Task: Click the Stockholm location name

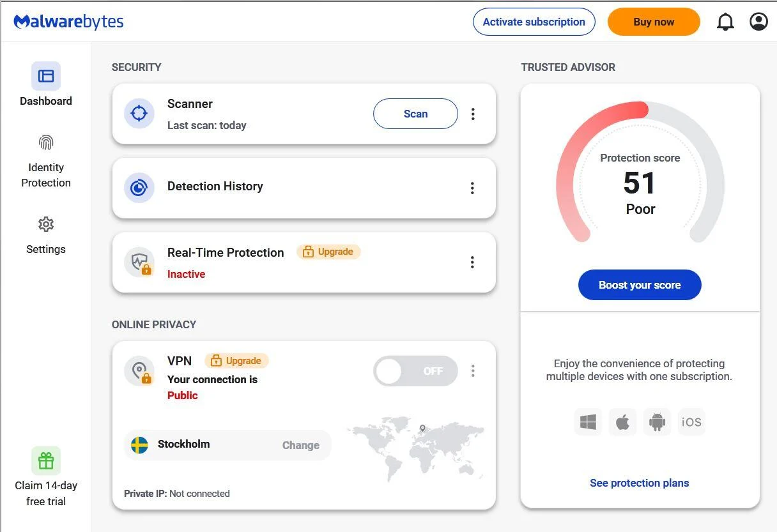Action: click(x=183, y=444)
